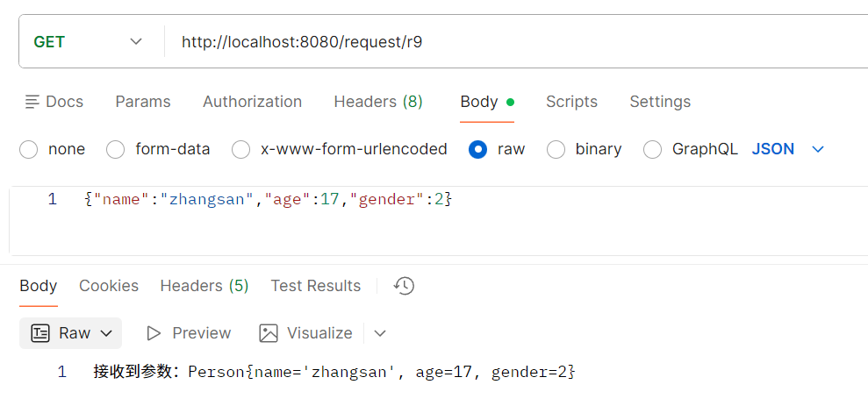Click the Preview play icon

tap(154, 333)
